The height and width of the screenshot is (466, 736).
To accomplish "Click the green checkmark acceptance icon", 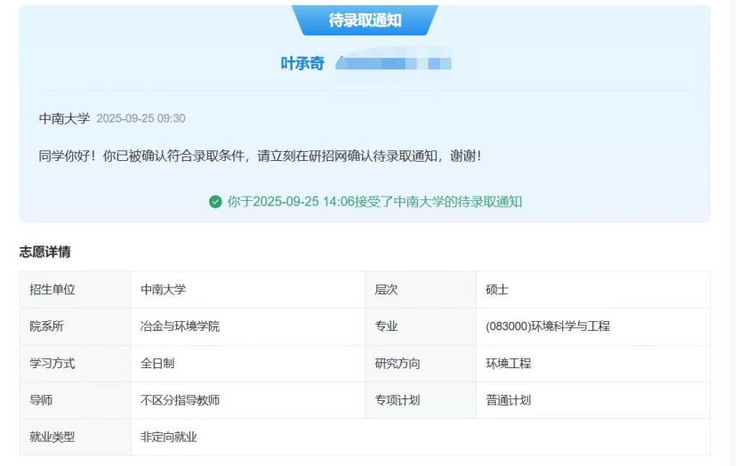I will 215,201.
